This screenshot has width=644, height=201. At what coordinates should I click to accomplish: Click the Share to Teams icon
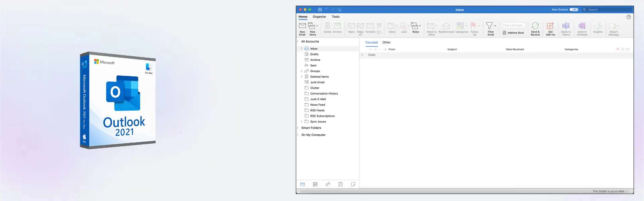click(566, 26)
